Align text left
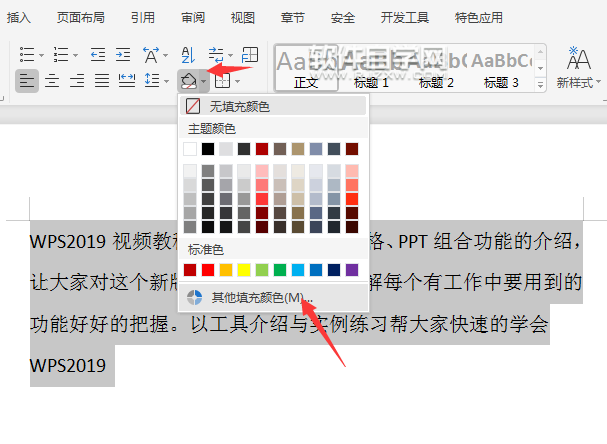The image size is (607, 444). (x=27, y=81)
